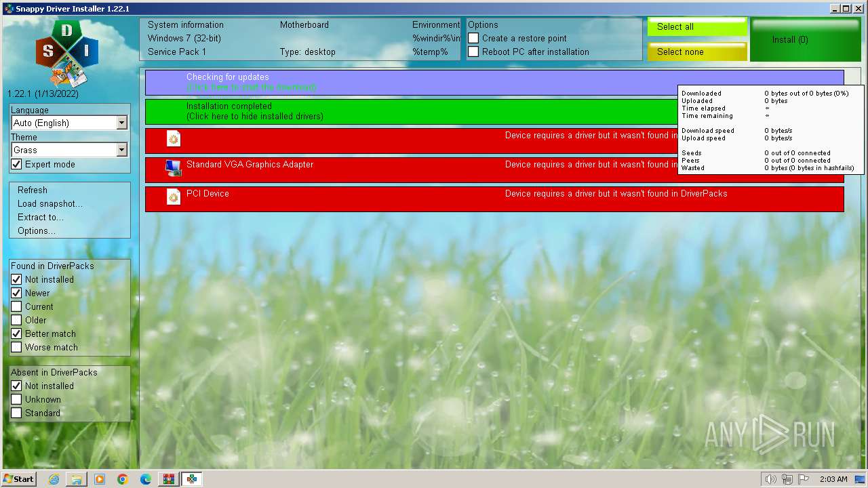Toggle Not installed under Absent in DriverPacks

point(16,386)
